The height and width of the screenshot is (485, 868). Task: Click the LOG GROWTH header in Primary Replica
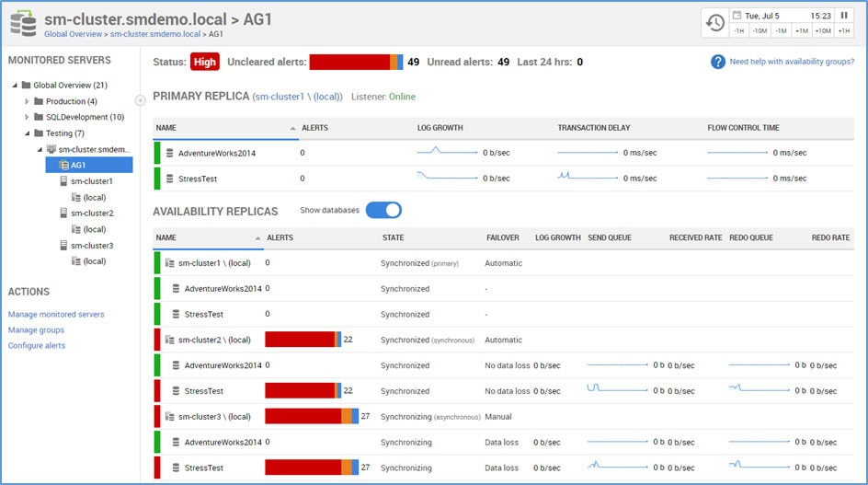[440, 128]
